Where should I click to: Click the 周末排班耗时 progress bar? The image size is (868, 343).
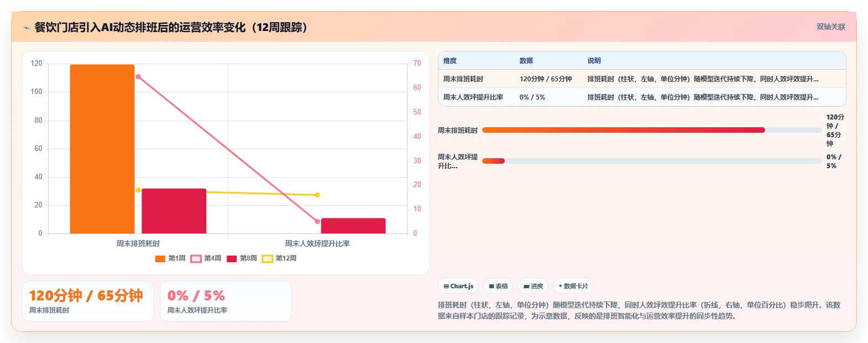point(652,130)
